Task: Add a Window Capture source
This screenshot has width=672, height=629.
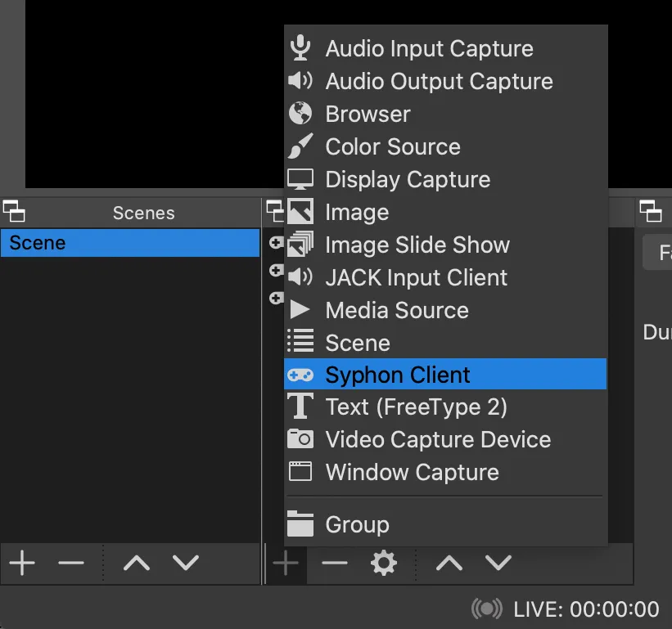Action: point(412,472)
